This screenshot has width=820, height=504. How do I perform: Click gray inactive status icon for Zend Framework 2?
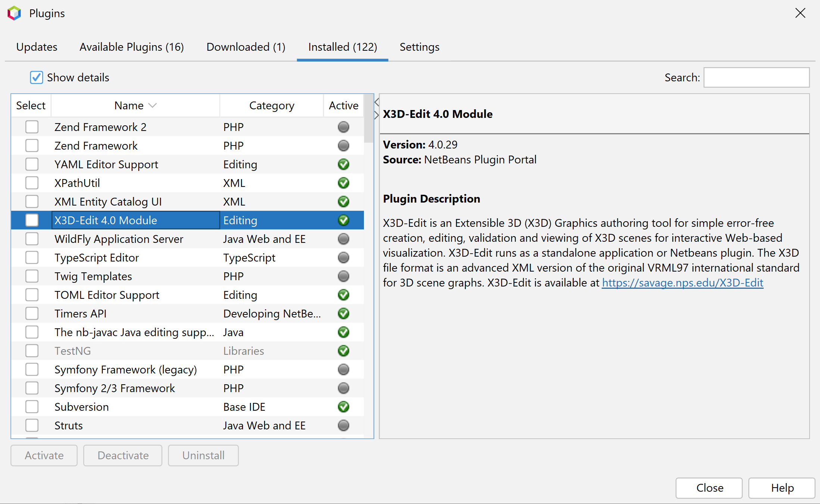[343, 127]
